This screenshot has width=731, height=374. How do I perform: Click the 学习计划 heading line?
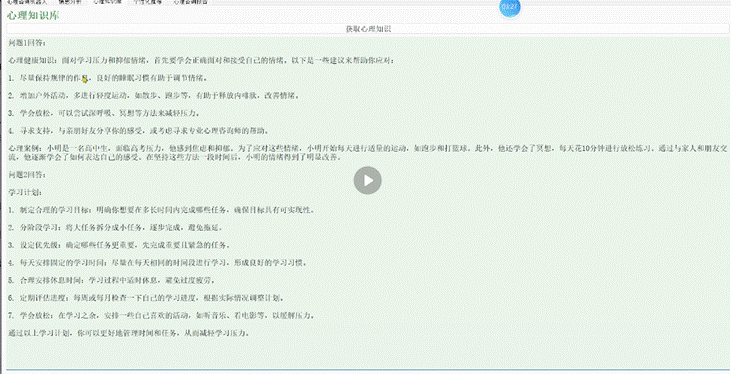(x=25, y=192)
